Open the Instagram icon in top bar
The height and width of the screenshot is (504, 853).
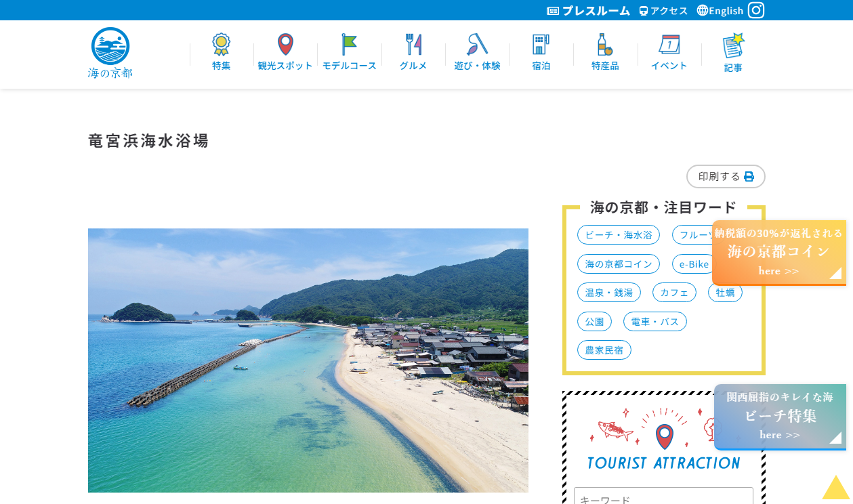(x=756, y=10)
